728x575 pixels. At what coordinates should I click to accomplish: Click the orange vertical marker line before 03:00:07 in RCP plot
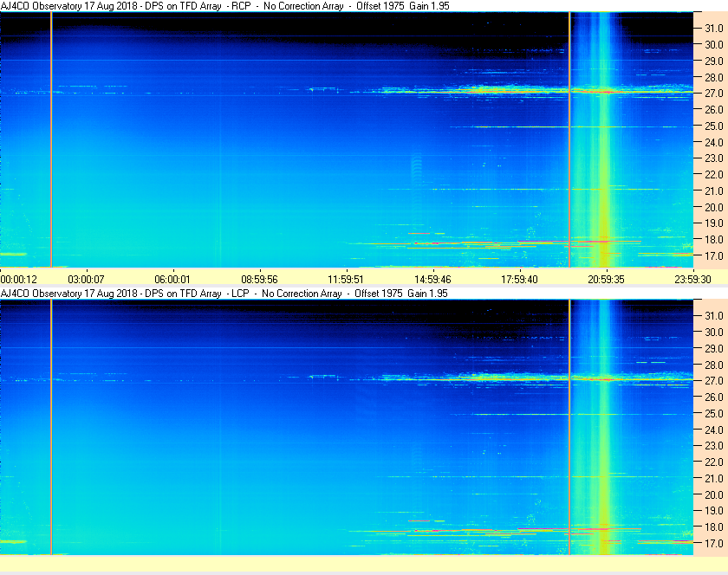[x=51, y=139]
